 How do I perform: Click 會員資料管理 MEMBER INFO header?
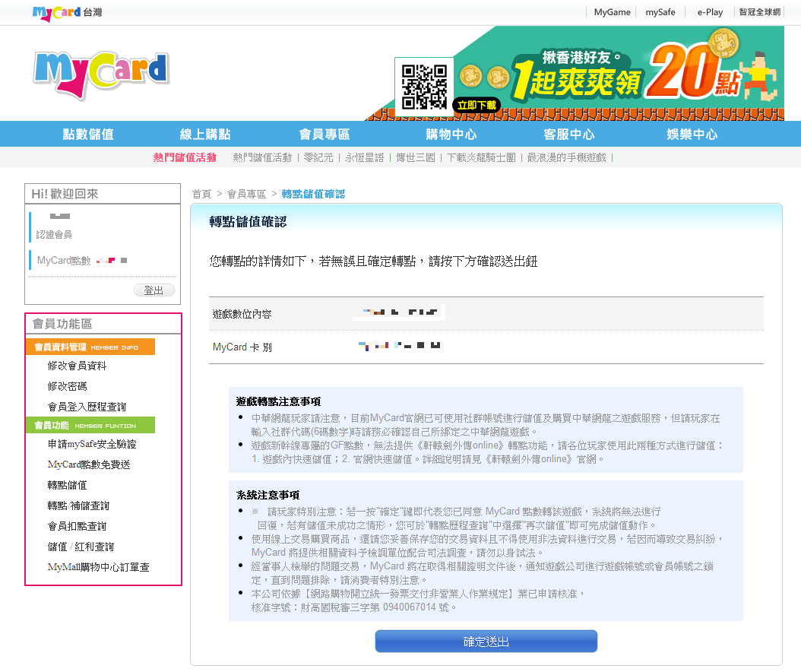pos(90,347)
